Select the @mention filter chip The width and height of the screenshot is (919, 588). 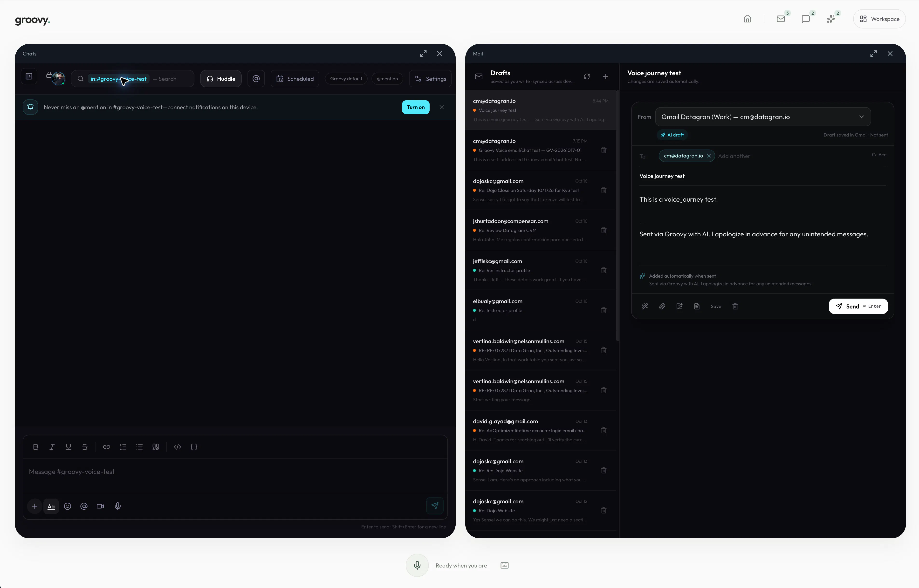coord(387,79)
